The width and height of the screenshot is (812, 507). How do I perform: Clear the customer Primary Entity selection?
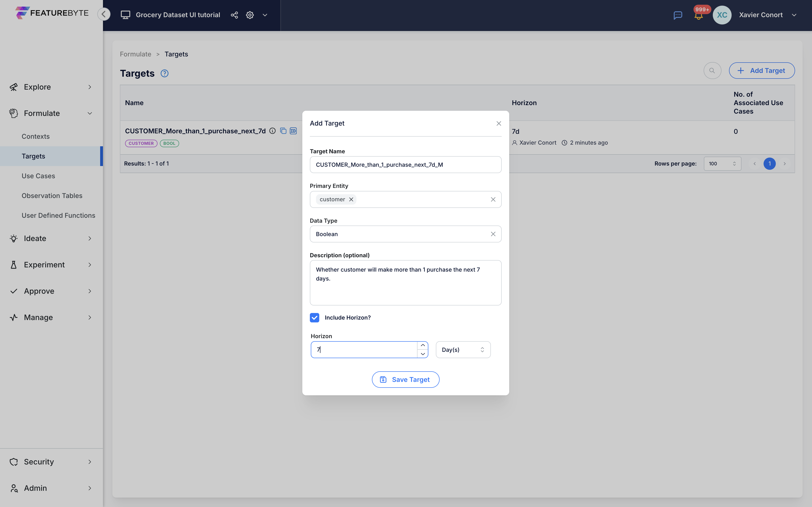click(x=351, y=199)
